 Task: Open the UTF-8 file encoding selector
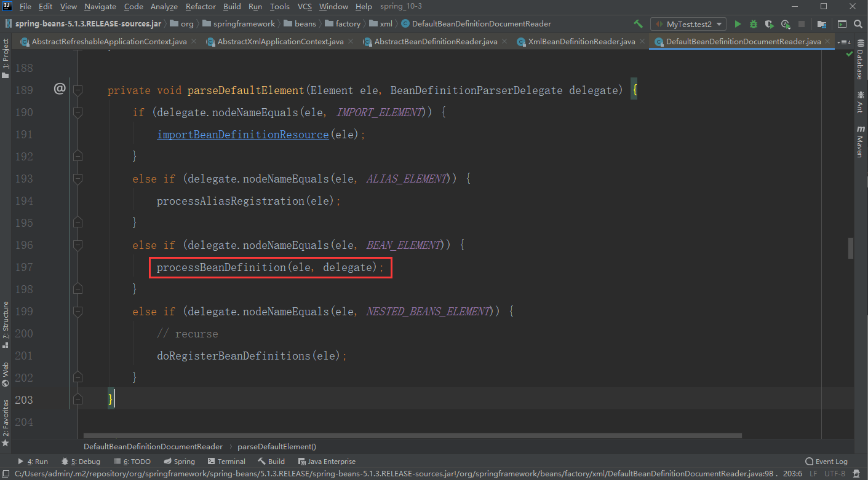(x=835, y=474)
